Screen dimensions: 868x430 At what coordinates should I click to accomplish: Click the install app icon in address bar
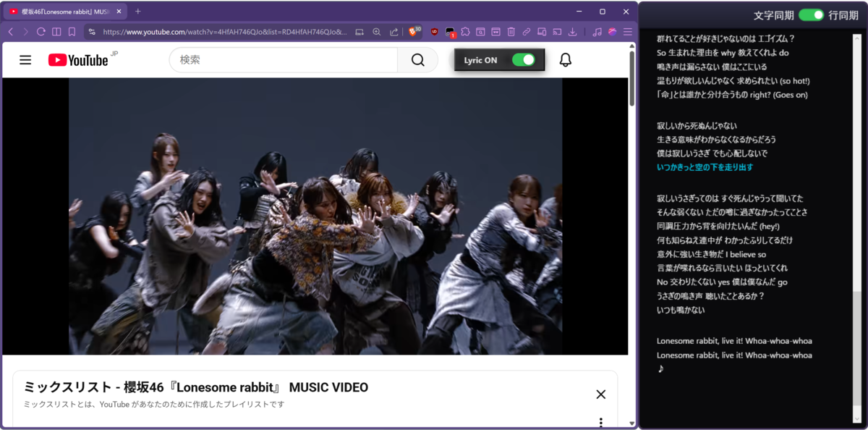click(359, 32)
